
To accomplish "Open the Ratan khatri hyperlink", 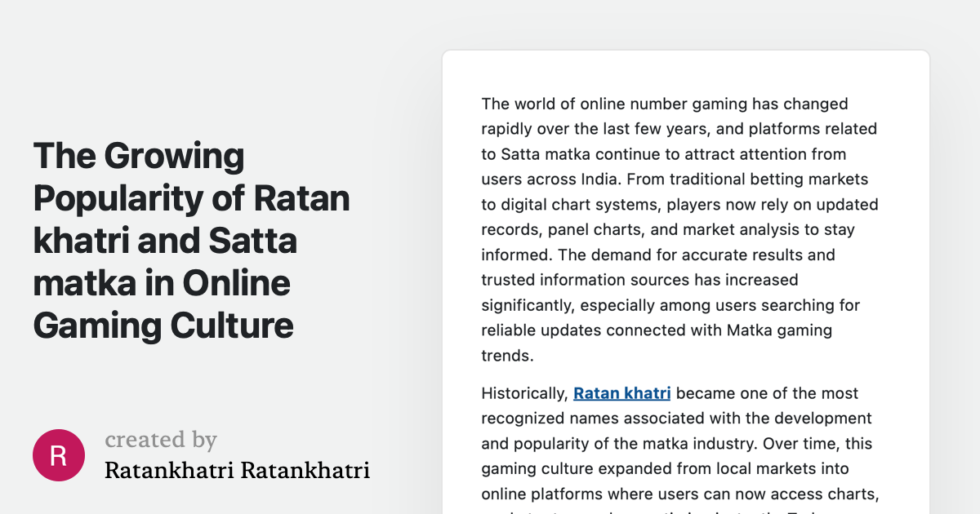I will tap(622, 393).
